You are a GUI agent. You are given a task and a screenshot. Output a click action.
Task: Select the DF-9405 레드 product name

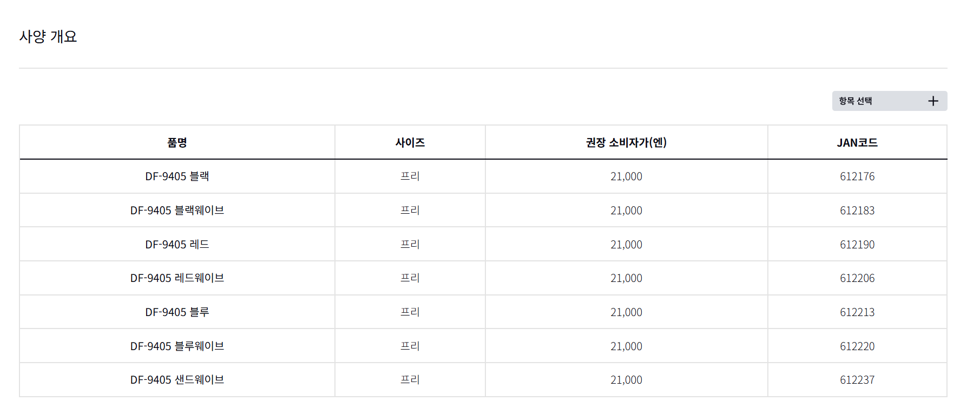(x=177, y=245)
